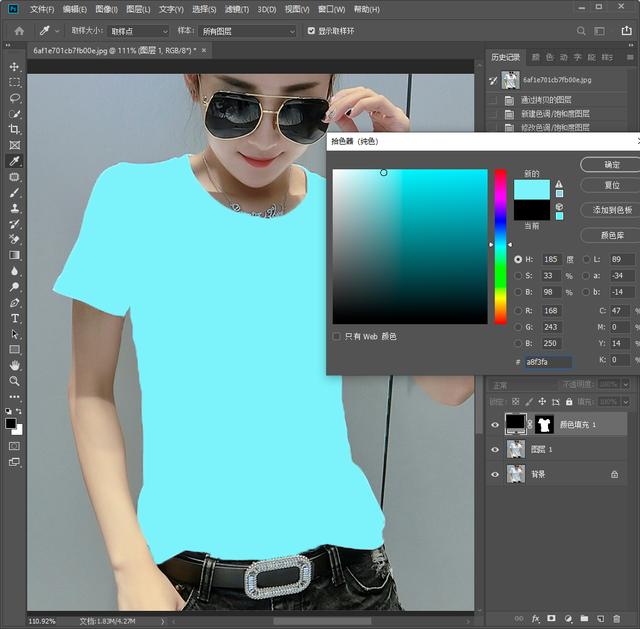
Task: Open the layer opacity dropdown arrow
Action: [x=625, y=385]
